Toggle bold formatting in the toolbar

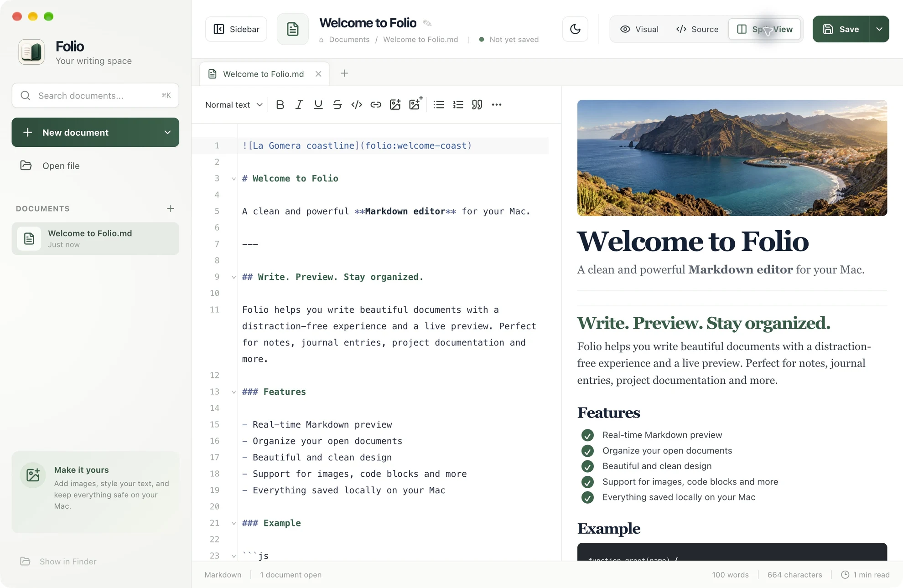280,105
